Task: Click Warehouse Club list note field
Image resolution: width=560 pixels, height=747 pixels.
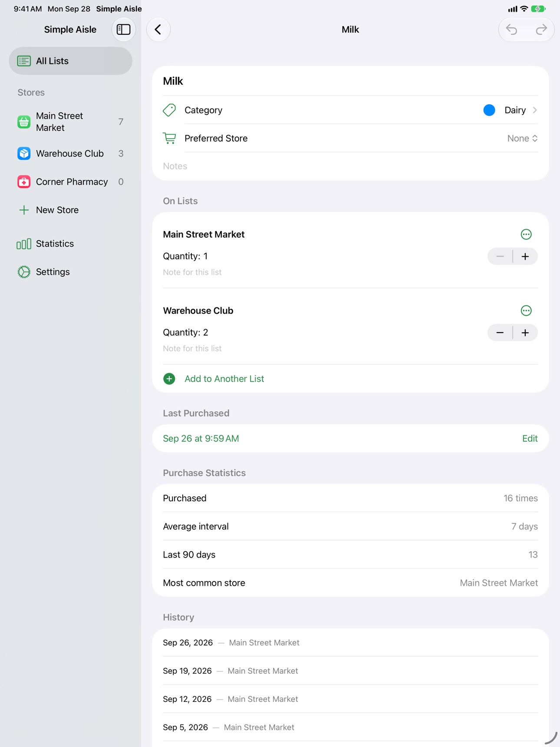Action: point(350,348)
